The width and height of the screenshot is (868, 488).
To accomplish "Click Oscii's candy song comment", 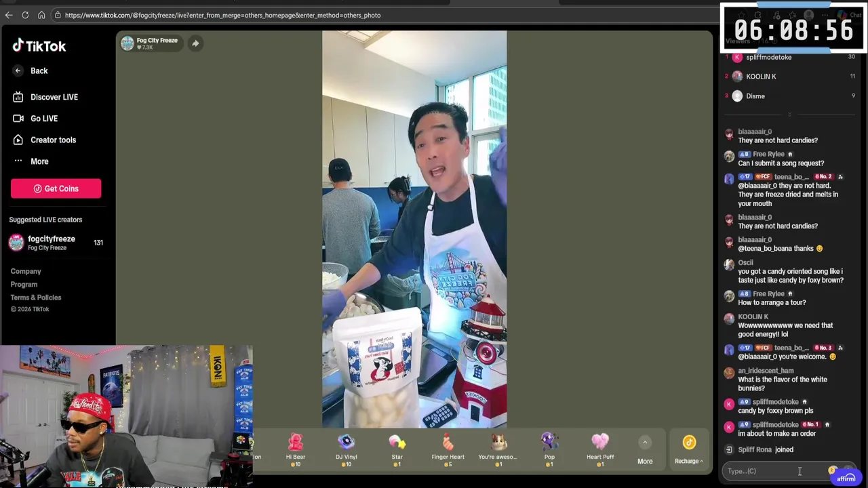I will point(791,276).
